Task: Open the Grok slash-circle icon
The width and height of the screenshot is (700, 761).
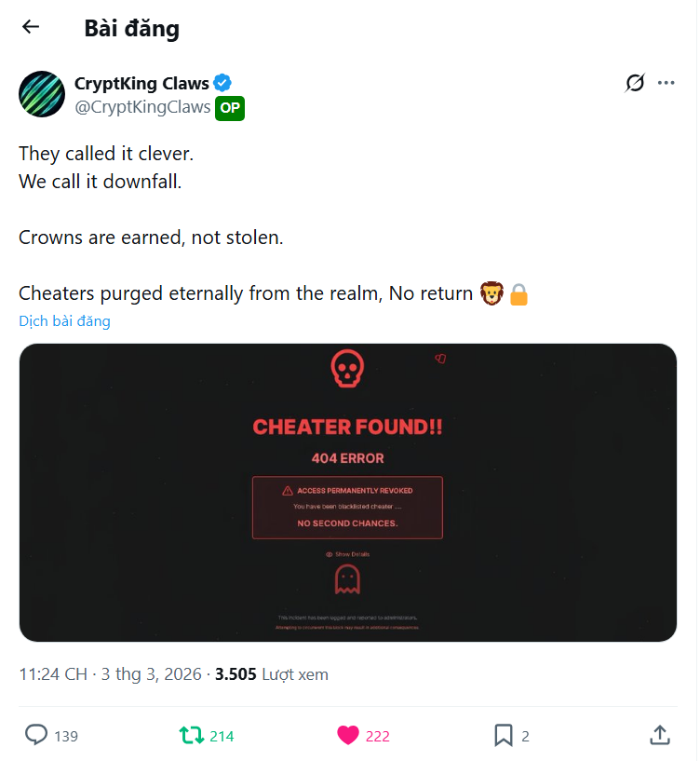Action: pyautogui.click(x=635, y=83)
